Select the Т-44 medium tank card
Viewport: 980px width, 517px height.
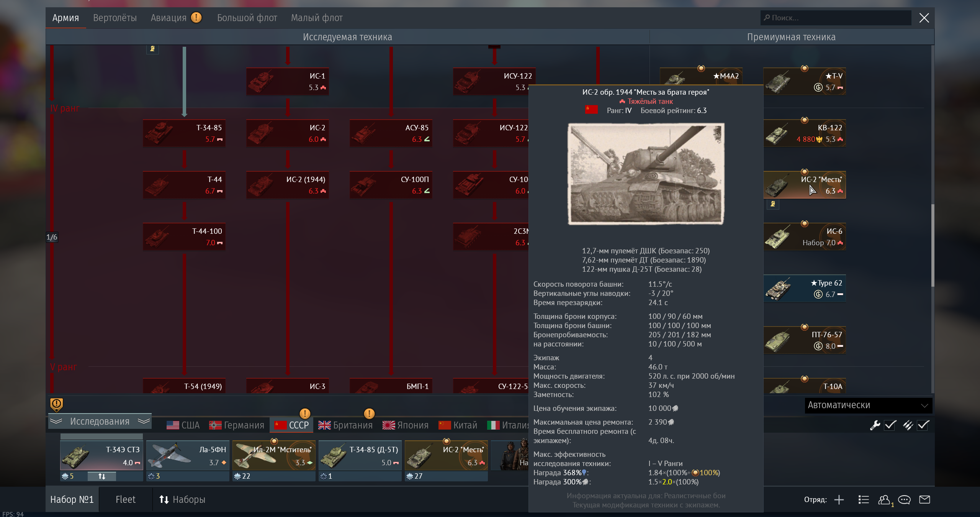[184, 185]
